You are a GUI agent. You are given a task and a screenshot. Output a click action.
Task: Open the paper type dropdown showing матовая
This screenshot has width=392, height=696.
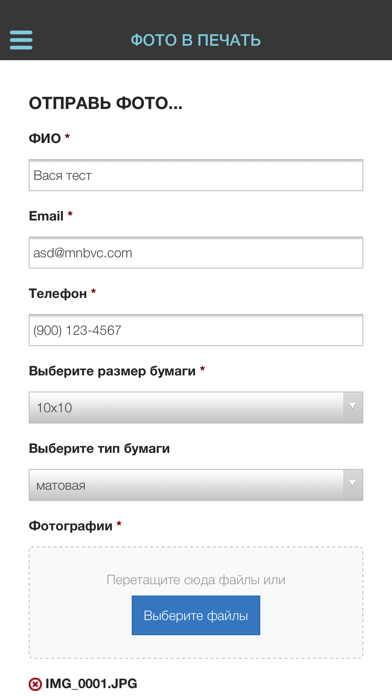tap(196, 485)
